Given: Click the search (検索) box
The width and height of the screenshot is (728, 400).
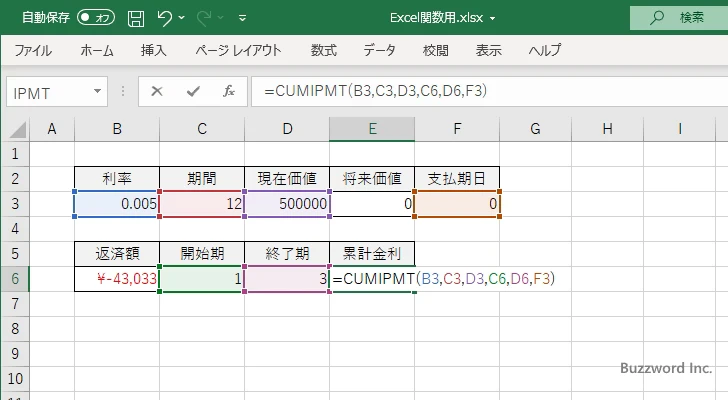Looking at the screenshot, I should tap(679, 18).
